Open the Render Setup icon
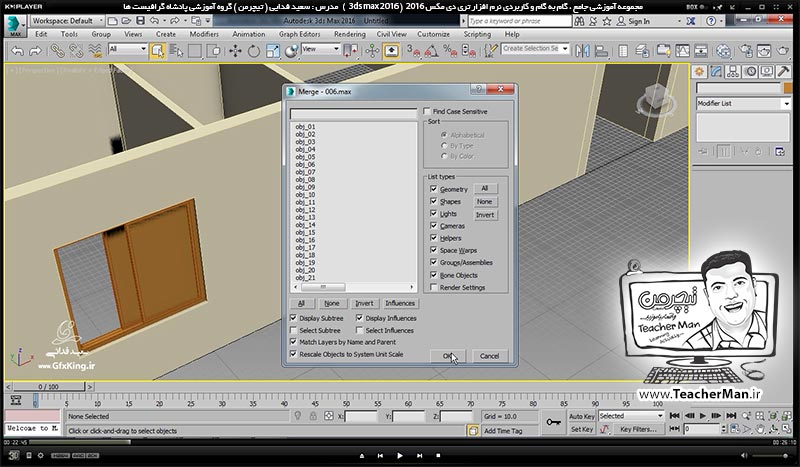800x467 pixels. [746, 51]
